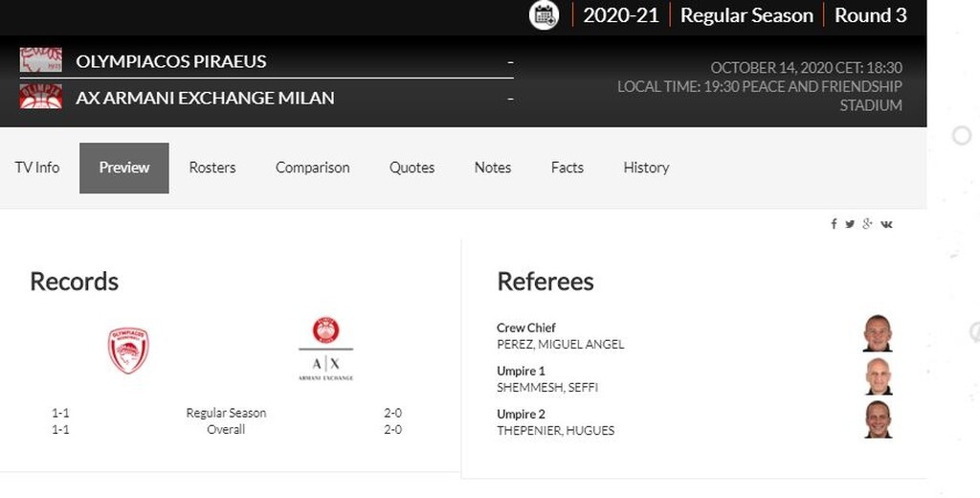Share on VK icon
This screenshot has height=498, width=980.
tap(886, 224)
